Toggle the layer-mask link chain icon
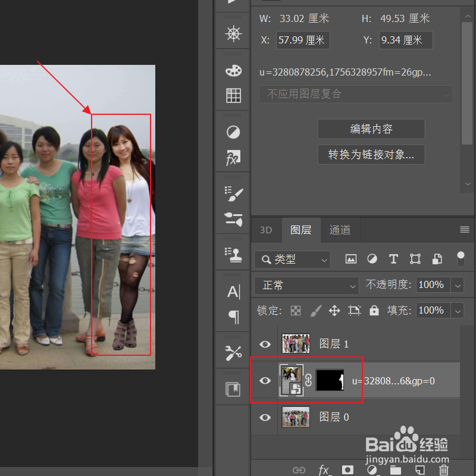 [x=308, y=380]
